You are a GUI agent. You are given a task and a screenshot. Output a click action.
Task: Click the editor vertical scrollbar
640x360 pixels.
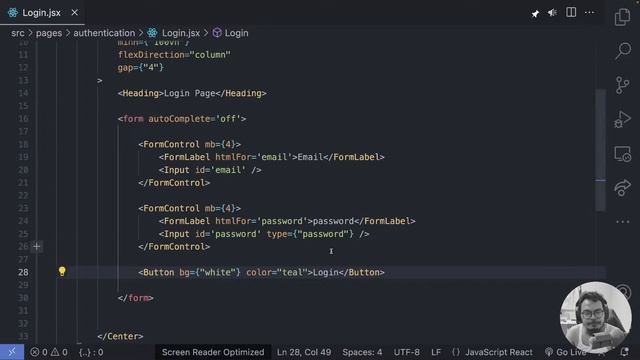coord(600,150)
